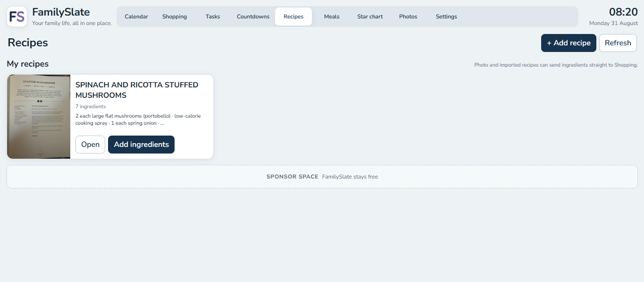Viewport: 644px width, 282px height.
Task: Click the FamilySlate app name heading
Action: point(61,12)
